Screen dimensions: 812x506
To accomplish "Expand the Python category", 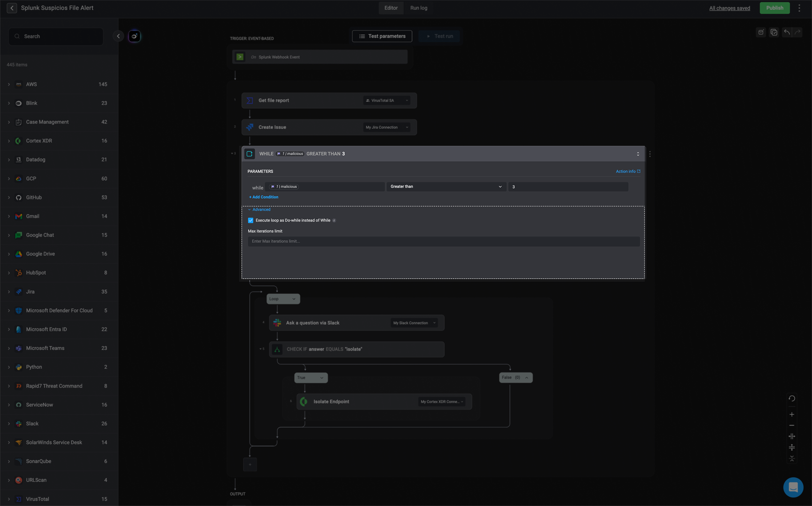I will click(8, 367).
